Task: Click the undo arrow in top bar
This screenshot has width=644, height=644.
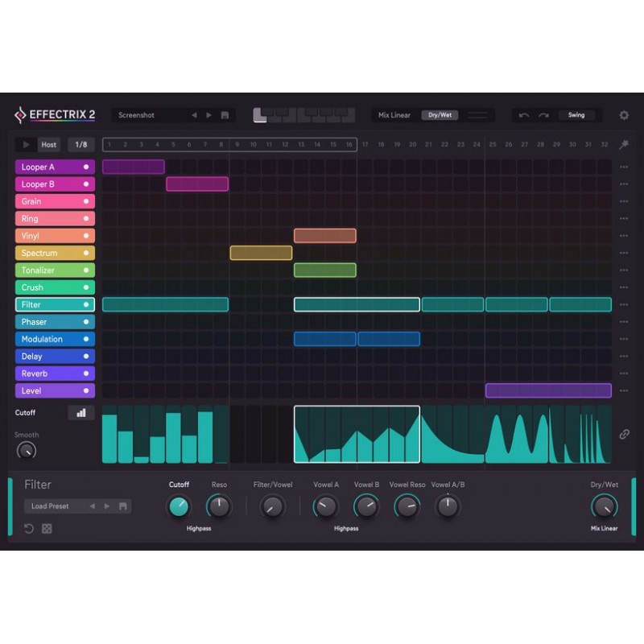Action: click(524, 115)
